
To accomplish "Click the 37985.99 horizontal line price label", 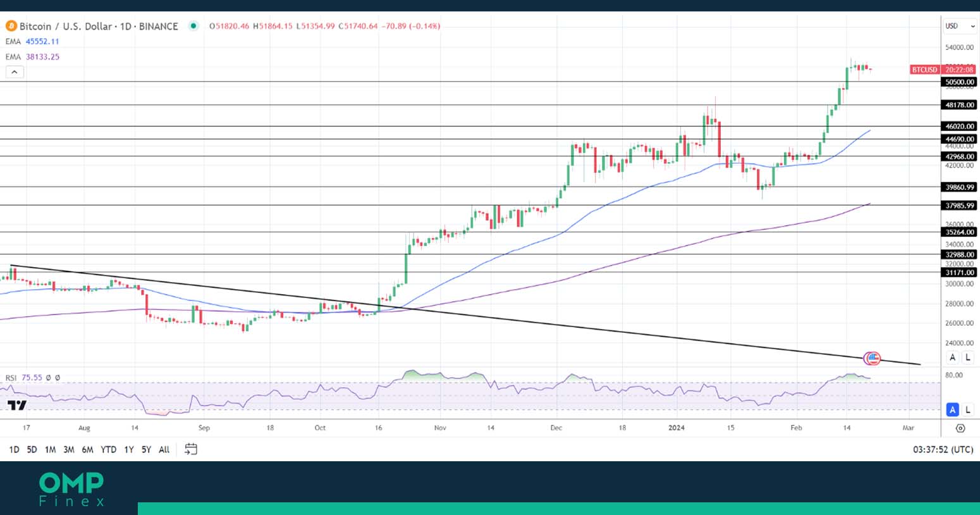I will 959,206.
